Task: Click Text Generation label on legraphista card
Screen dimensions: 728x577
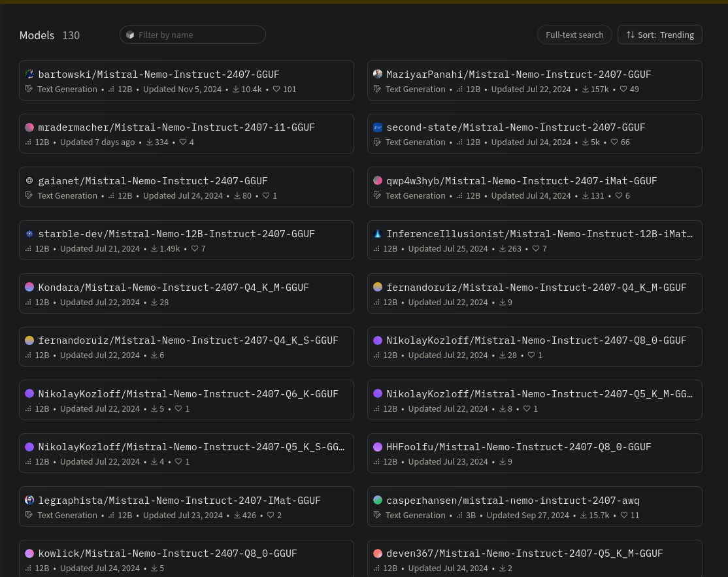Action: [67, 516]
